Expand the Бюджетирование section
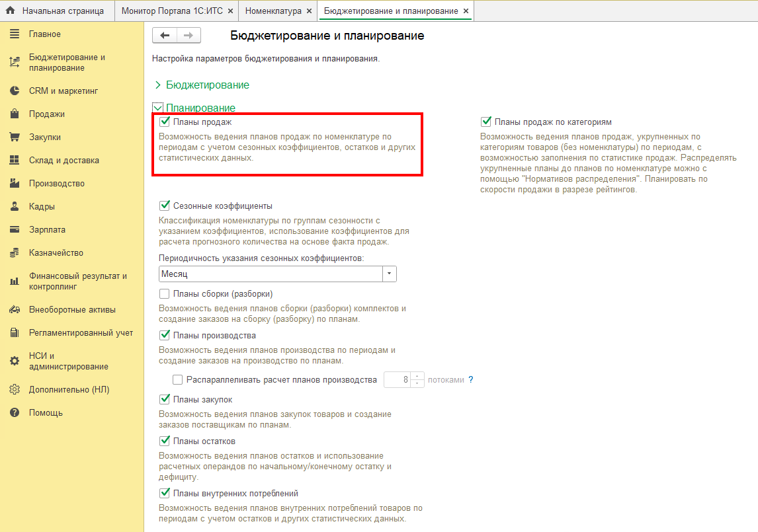This screenshot has height=532, width=758. click(157, 85)
